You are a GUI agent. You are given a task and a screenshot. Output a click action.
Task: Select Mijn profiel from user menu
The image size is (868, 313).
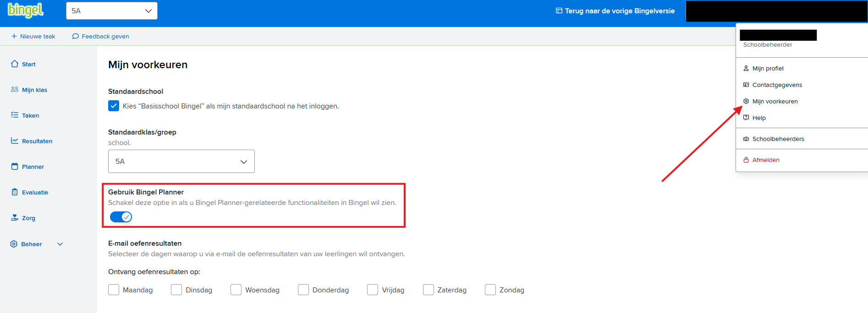(x=768, y=68)
